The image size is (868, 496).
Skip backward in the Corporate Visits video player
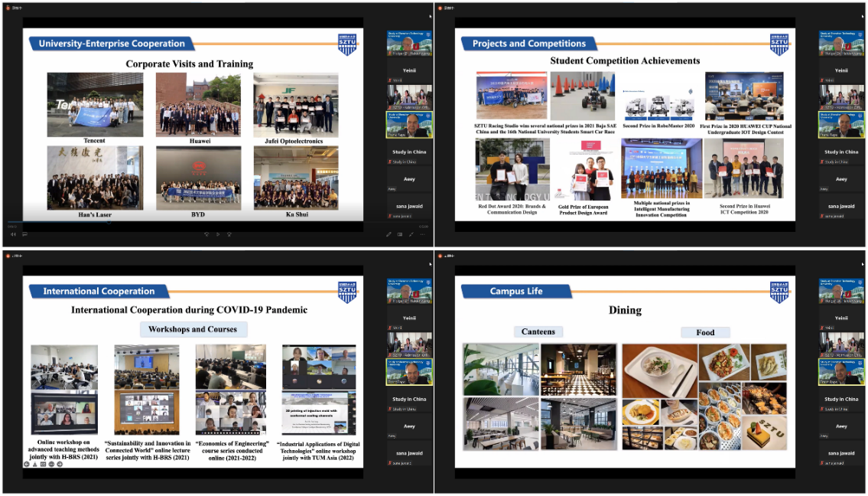(x=206, y=234)
